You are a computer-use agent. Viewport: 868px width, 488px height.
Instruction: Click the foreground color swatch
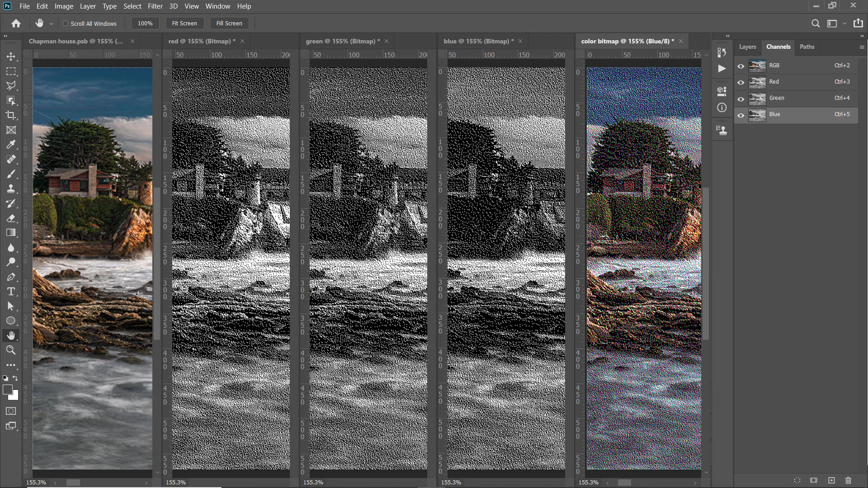point(7,389)
